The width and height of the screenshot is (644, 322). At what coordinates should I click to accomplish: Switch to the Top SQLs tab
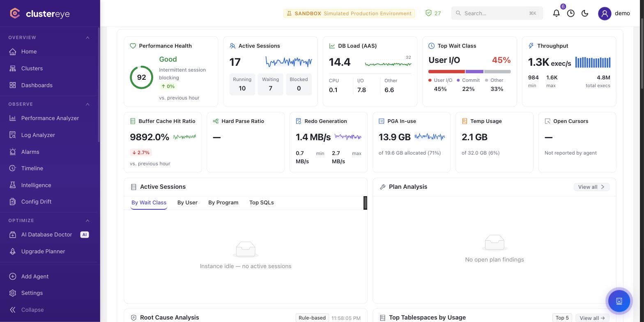point(261,203)
